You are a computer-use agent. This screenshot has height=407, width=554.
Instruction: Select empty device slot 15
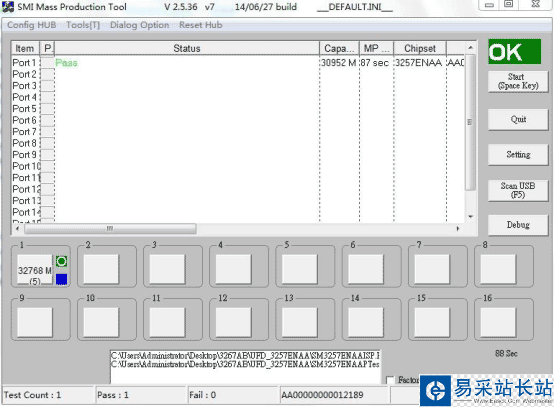point(432,322)
